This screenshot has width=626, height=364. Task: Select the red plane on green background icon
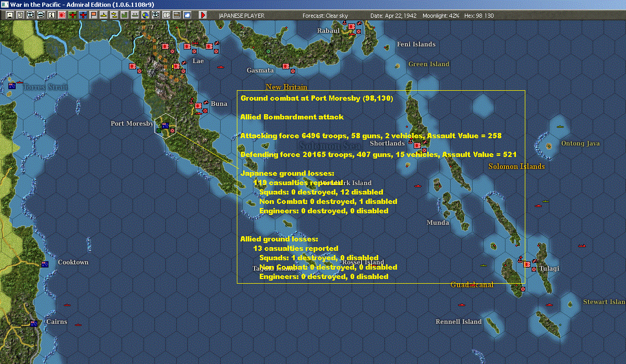72,15
